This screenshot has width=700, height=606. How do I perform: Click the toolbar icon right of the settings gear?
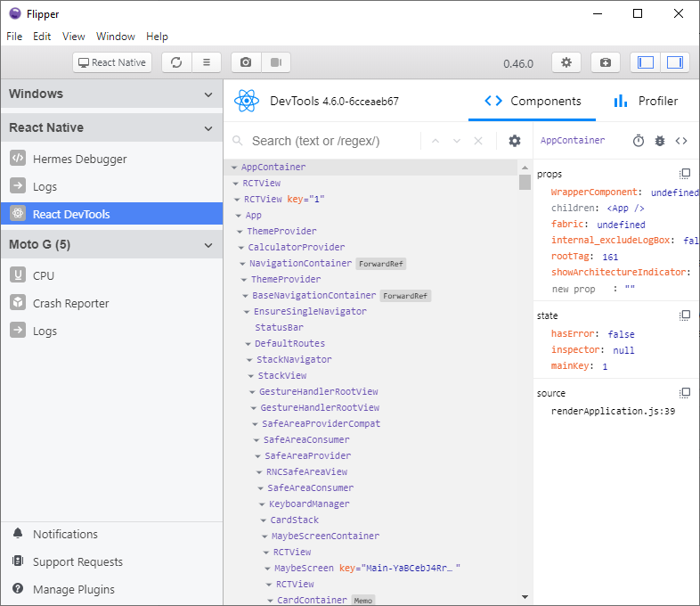(606, 62)
